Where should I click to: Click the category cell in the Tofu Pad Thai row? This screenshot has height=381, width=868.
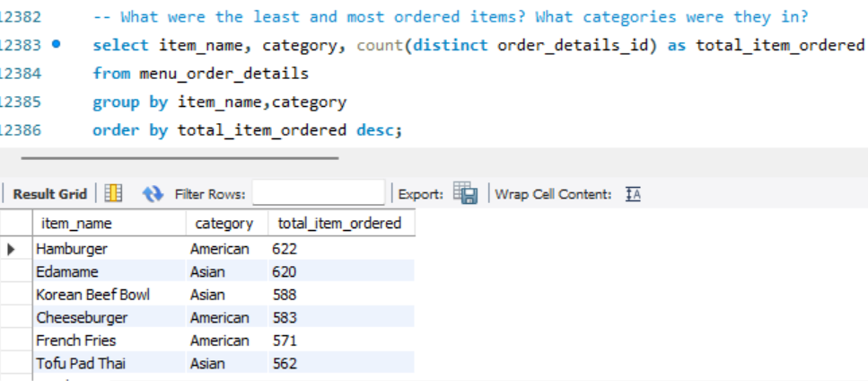(227, 363)
